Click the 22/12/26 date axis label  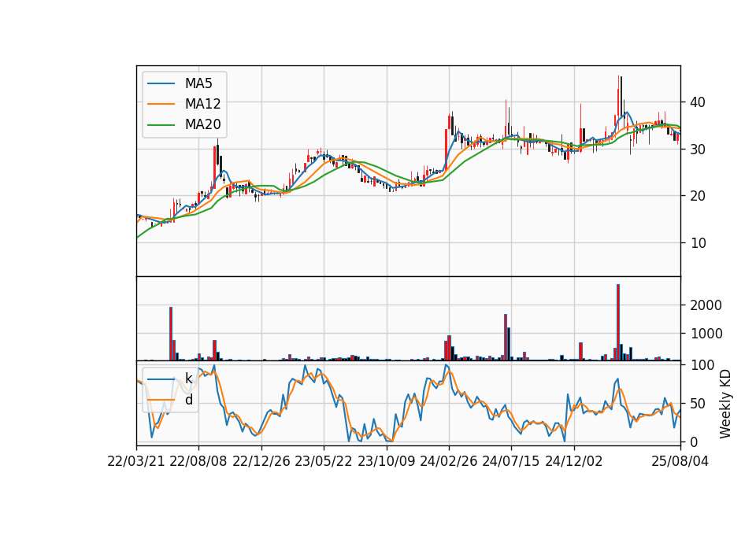pyautogui.click(x=261, y=461)
